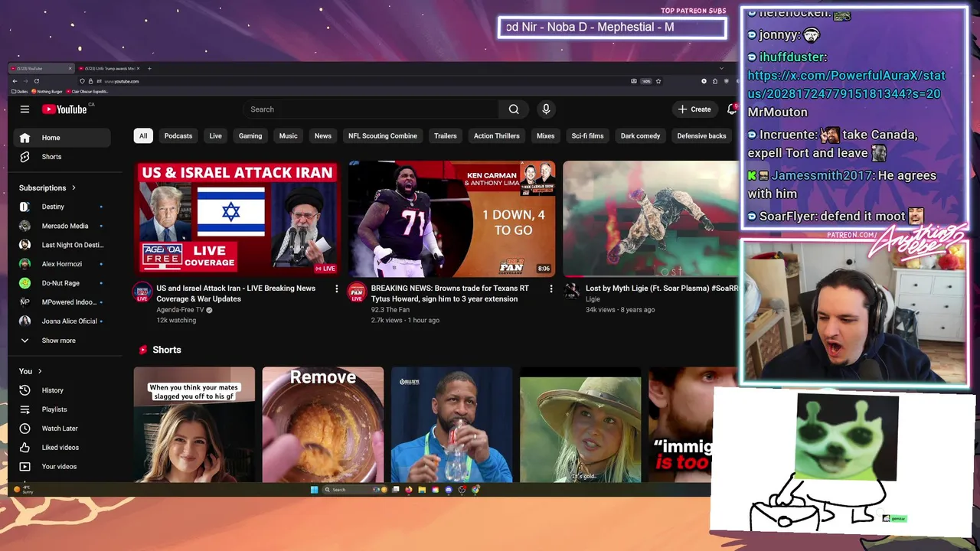Viewport: 980px width, 551px height.
Task: Open Discord from the taskbar
Action: point(449,490)
